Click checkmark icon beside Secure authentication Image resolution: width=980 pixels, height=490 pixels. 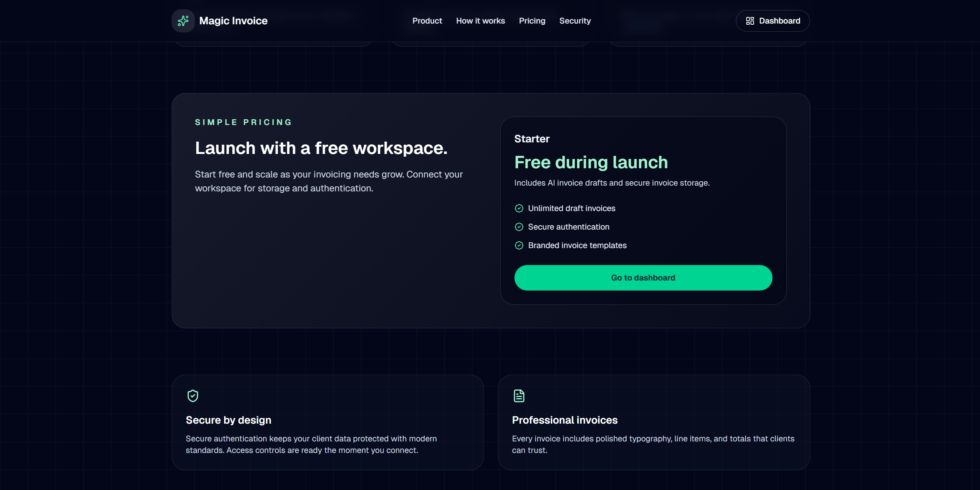click(x=519, y=227)
